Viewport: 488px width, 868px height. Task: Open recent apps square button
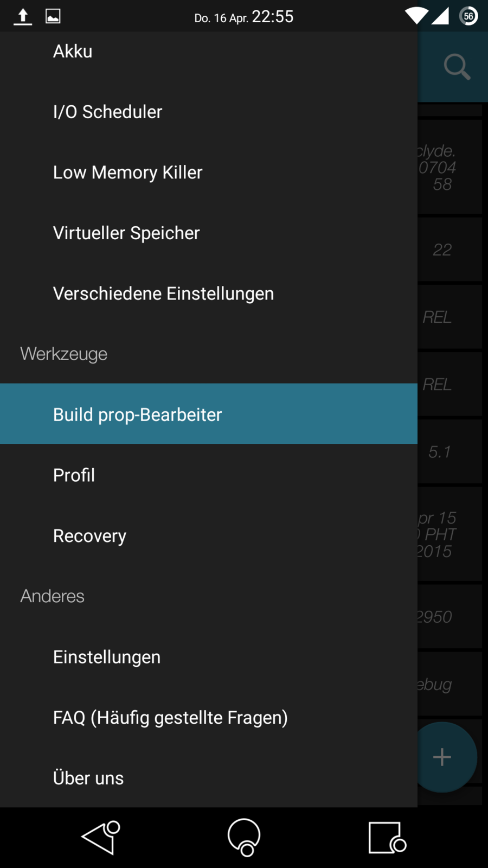tap(386, 837)
